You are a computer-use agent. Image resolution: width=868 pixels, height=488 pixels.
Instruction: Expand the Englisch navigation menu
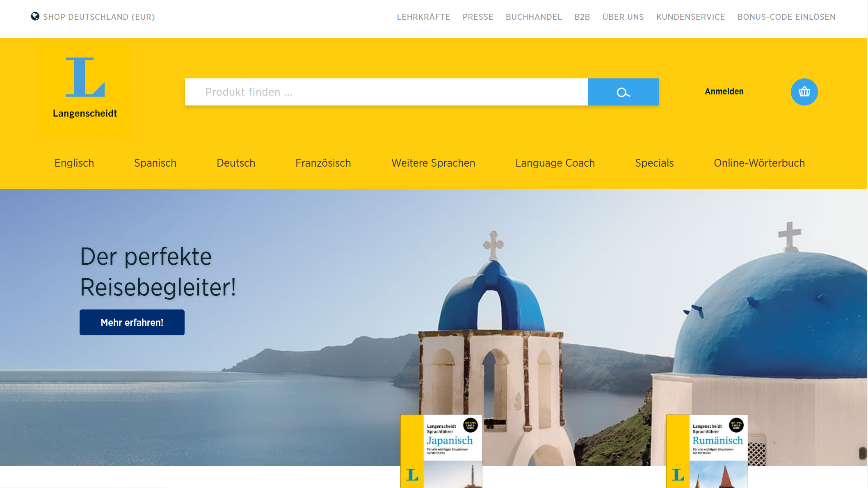coord(74,163)
